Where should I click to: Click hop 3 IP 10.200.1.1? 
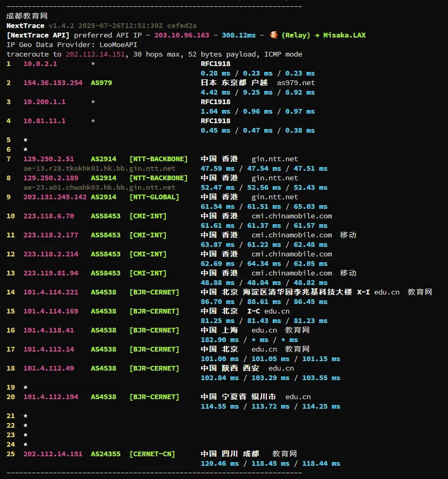pos(44,102)
